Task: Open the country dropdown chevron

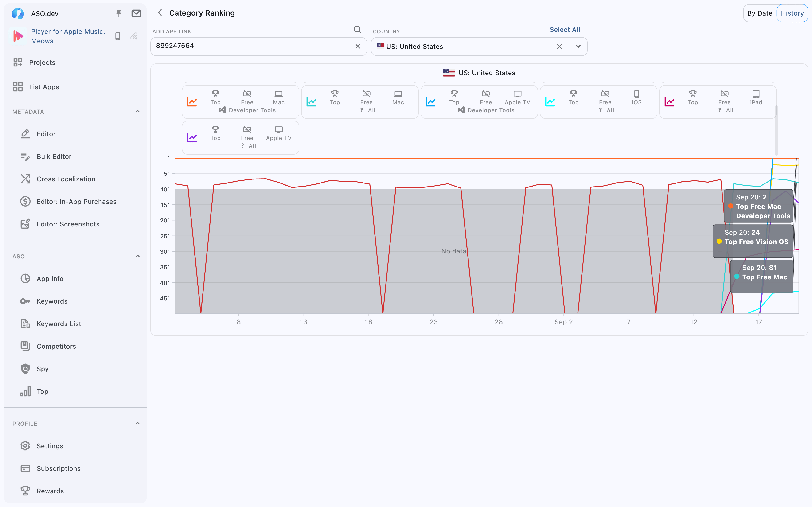Action: 578,47
